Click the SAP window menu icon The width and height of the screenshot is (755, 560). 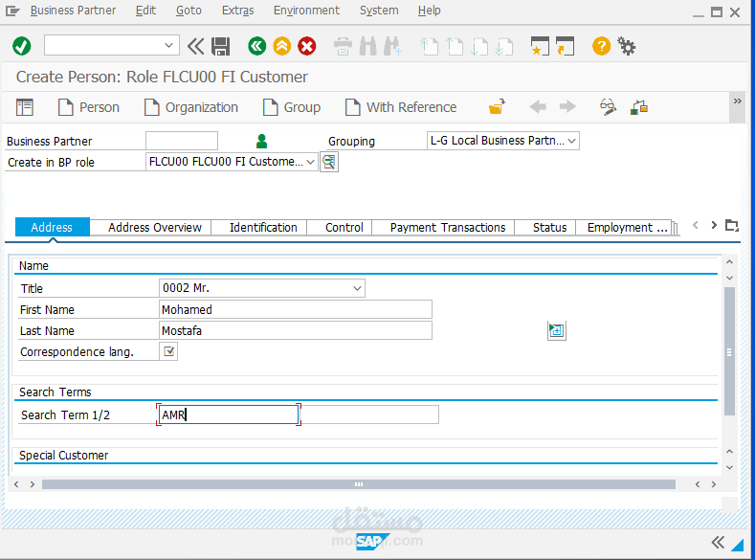pos(12,11)
